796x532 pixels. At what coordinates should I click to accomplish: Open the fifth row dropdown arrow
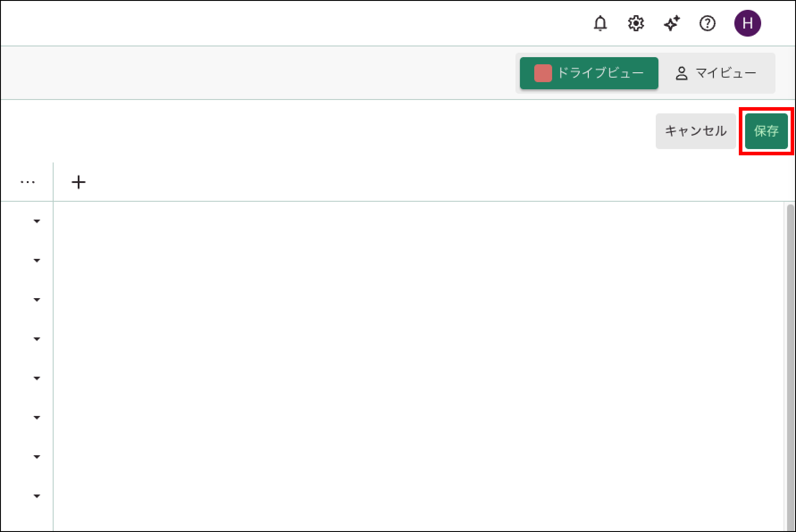pyautogui.click(x=37, y=378)
